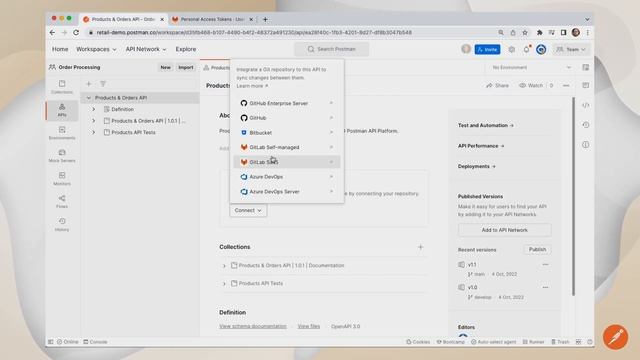Click the Publish button

point(537,249)
